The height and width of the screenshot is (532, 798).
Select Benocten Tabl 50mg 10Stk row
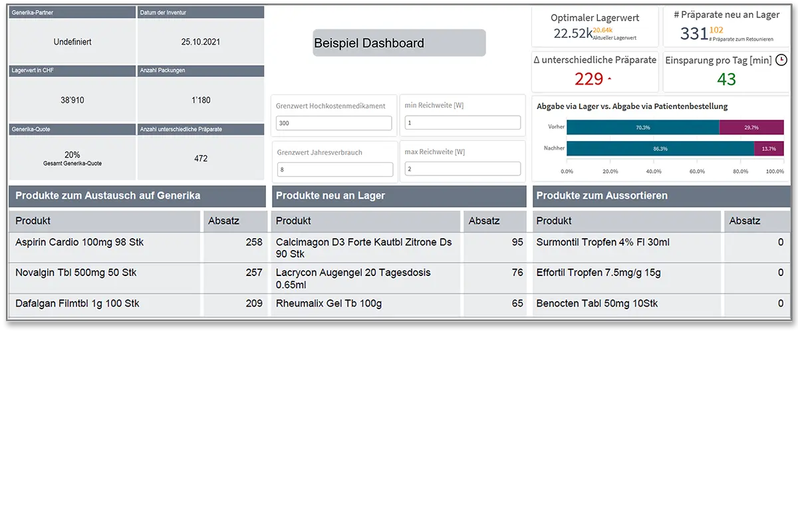point(661,305)
